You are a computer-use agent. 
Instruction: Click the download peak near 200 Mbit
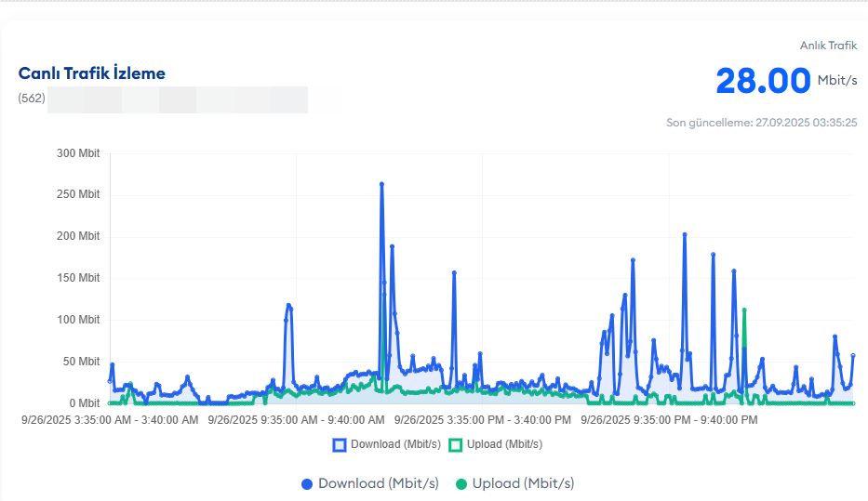pyautogui.click(x=685, y=234)
